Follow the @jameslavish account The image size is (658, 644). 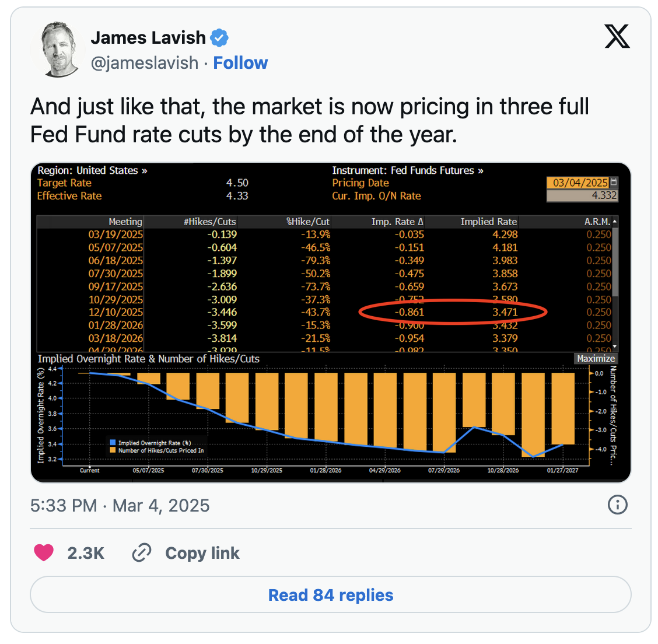[x=240, y=63]
